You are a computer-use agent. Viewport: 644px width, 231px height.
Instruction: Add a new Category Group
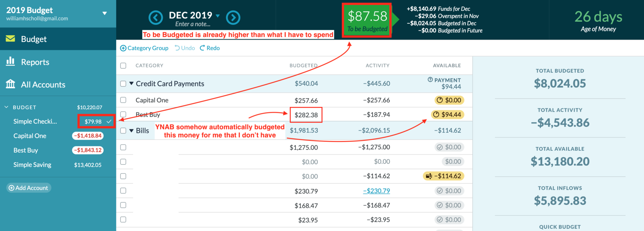pyautogui.click(x=144, y=48)
